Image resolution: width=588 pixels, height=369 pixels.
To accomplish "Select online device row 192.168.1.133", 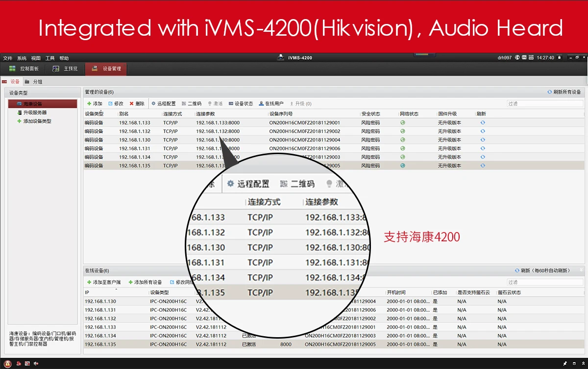I will point(334,327).
